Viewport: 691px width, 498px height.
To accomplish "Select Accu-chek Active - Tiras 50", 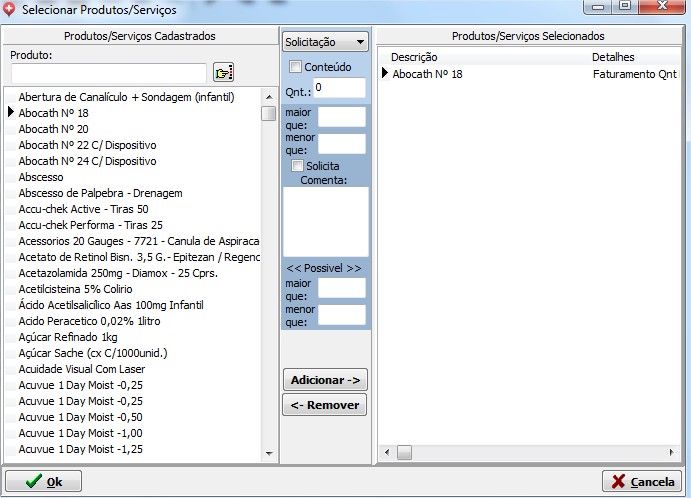I will click(x=83, y=209).
